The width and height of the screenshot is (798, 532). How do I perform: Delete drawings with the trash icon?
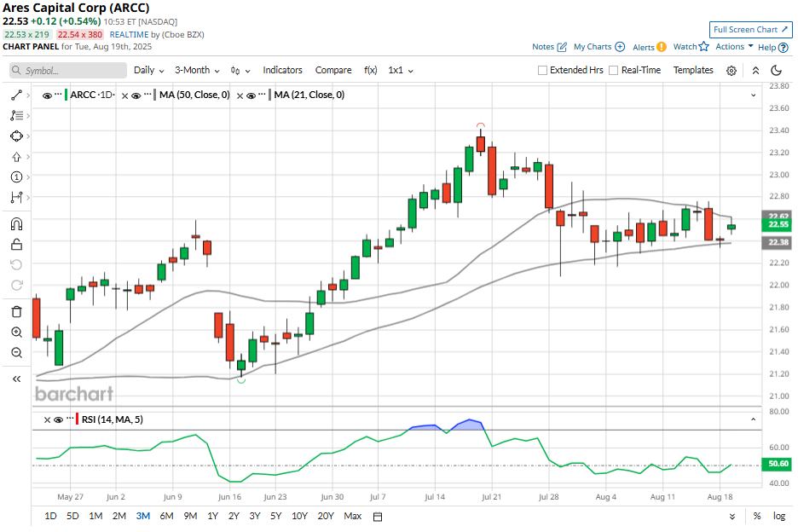(x=16, y=311)
